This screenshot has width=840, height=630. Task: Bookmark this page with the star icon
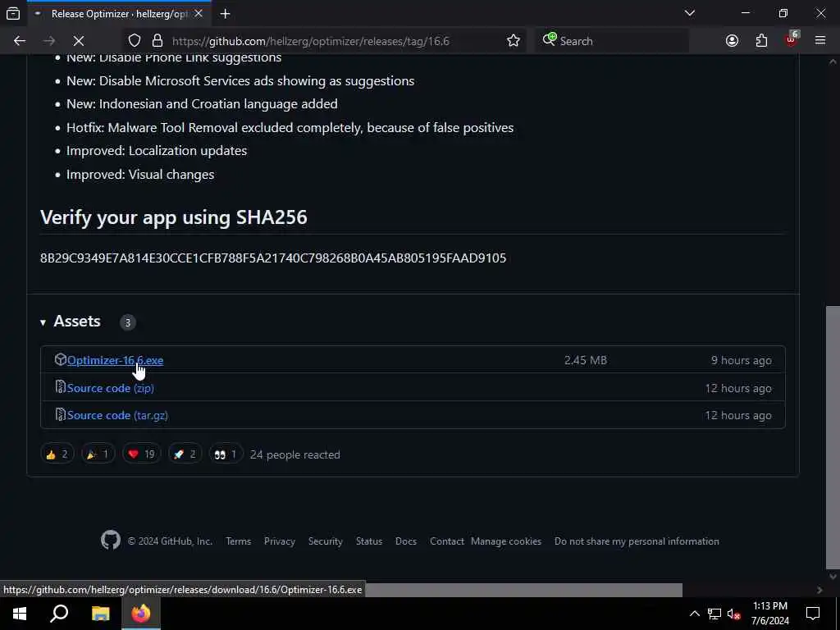tap(514, 41)
